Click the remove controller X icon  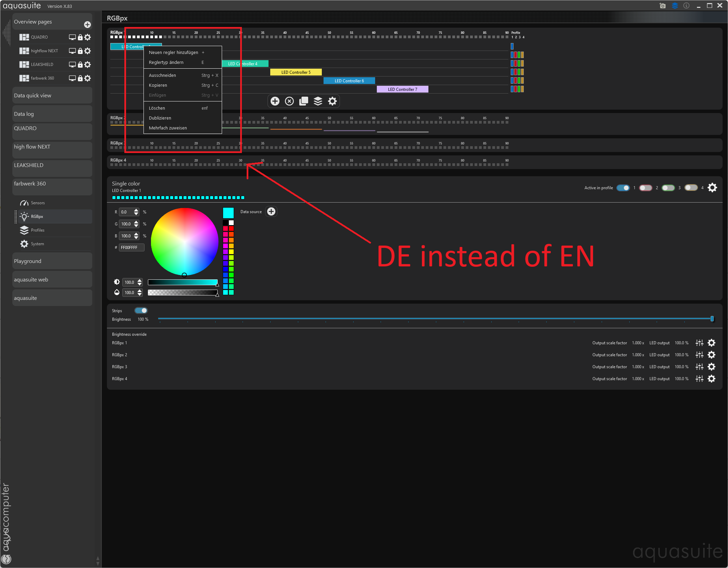pos(289,101)
